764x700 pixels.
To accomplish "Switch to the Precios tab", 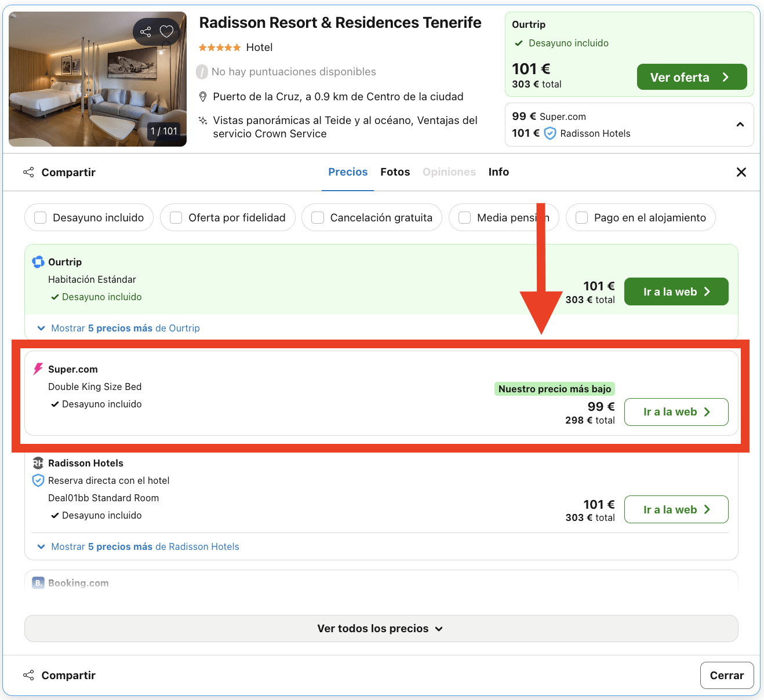I will coord(348,172).
